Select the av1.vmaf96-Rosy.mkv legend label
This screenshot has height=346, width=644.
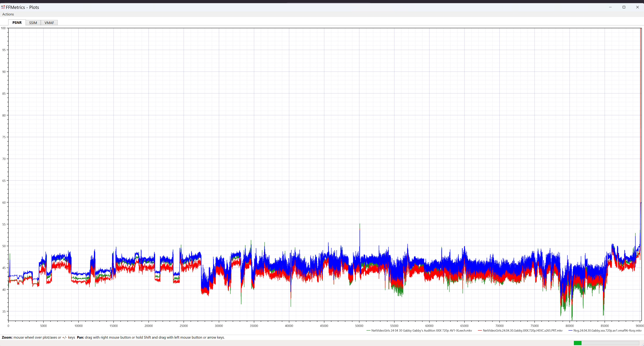pos(607,331)
